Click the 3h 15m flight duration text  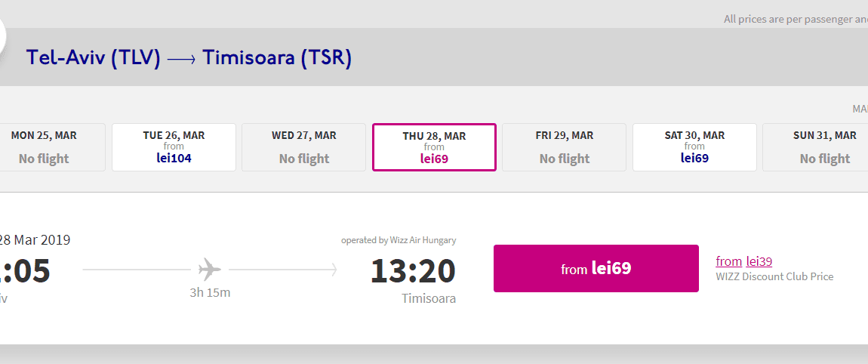point(210,293)
